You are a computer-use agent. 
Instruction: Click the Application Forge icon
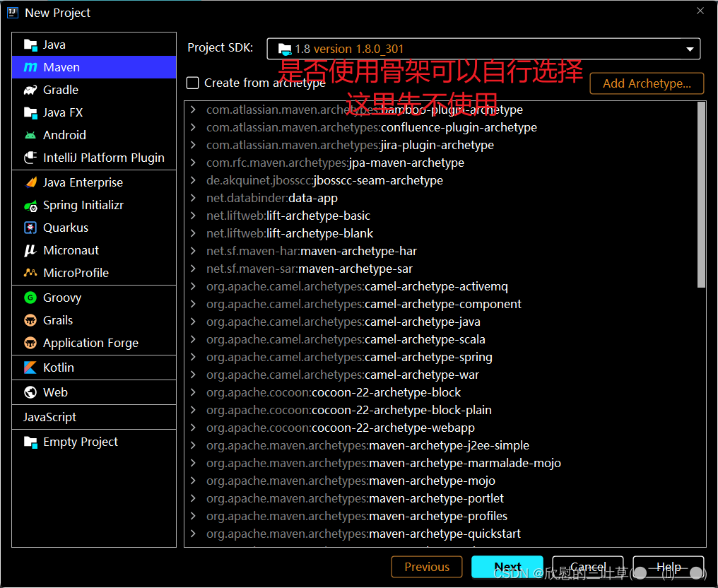click(x=30, y=343)
